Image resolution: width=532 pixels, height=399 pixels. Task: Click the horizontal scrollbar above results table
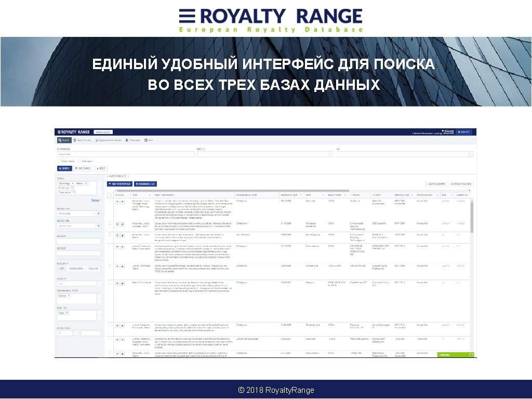click(x=232, y=191)
